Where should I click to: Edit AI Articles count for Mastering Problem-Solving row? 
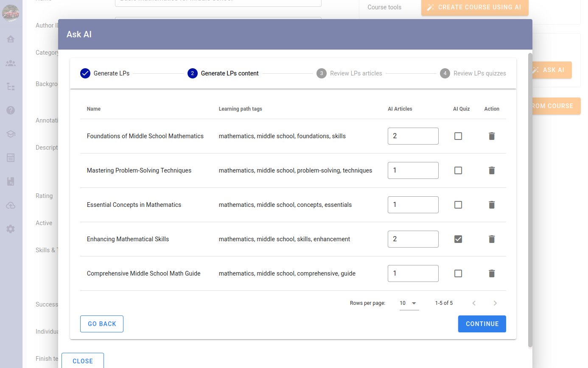tap(413, 170)
